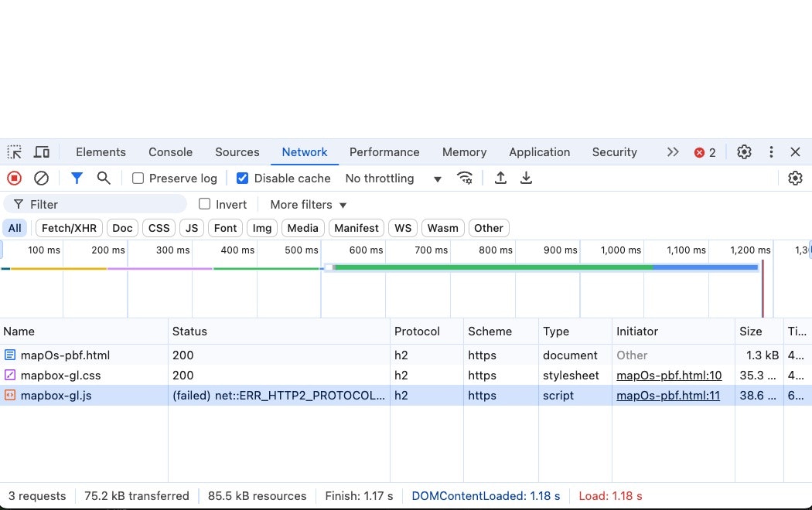Clear the network log
Screen dimensions: 812x510
[x=42, y=178]
